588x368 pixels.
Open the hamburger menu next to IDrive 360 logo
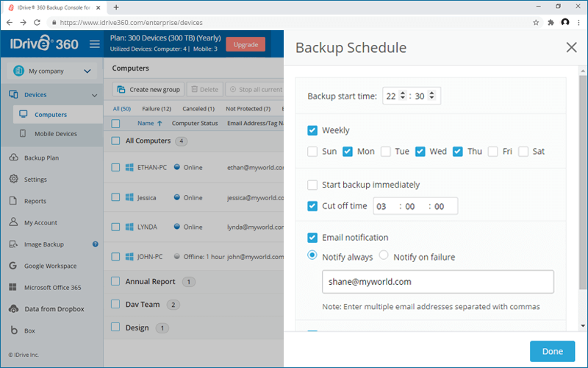tap(95, 44)
